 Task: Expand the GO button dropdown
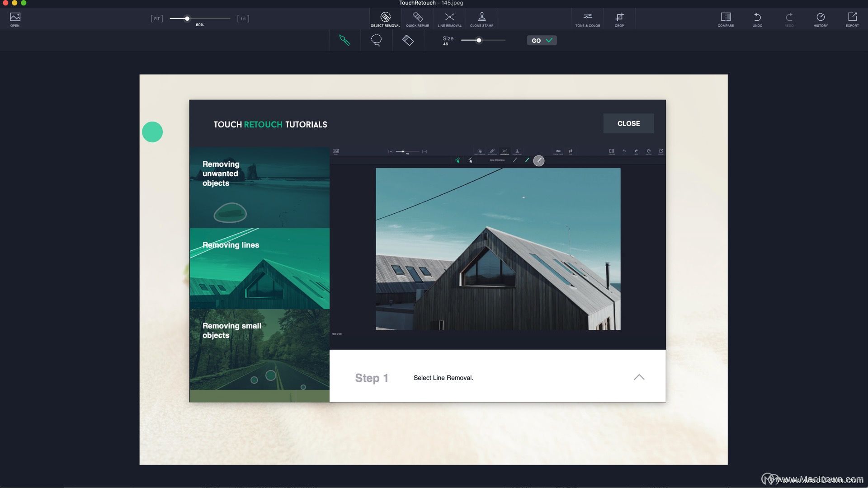(549, 40)
